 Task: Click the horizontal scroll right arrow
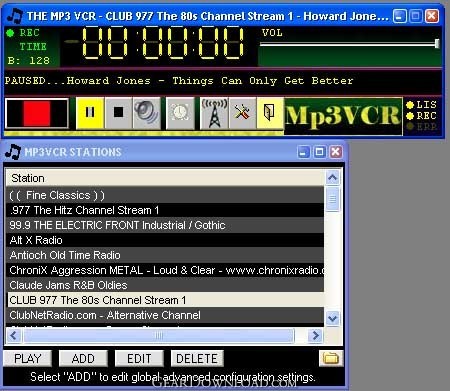tap(315, 335)
